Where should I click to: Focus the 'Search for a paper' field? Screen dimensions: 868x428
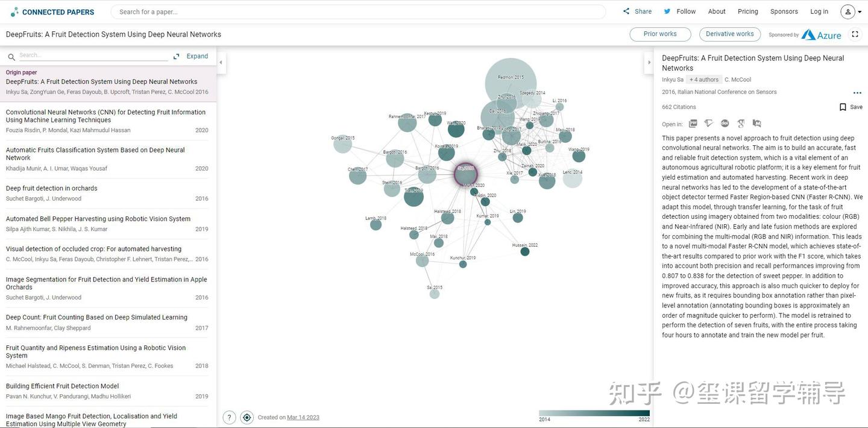pos(358,11)
